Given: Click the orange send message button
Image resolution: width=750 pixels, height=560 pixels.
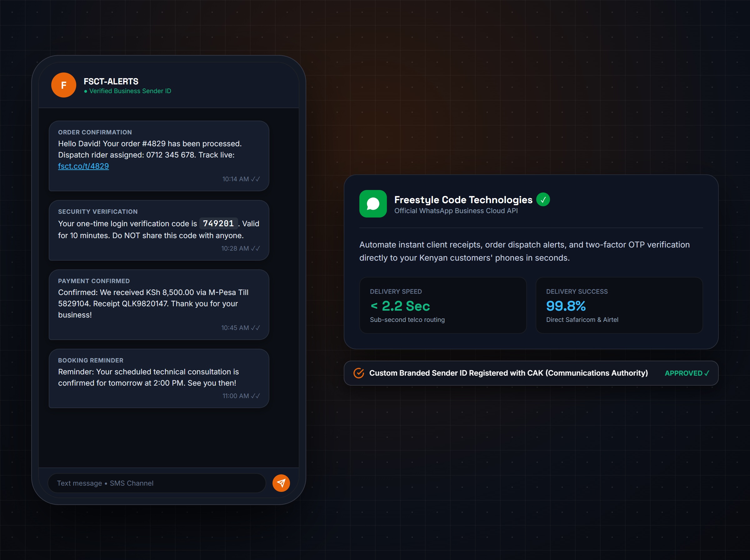Looking at the screenshot, I should tap(281, 483).
